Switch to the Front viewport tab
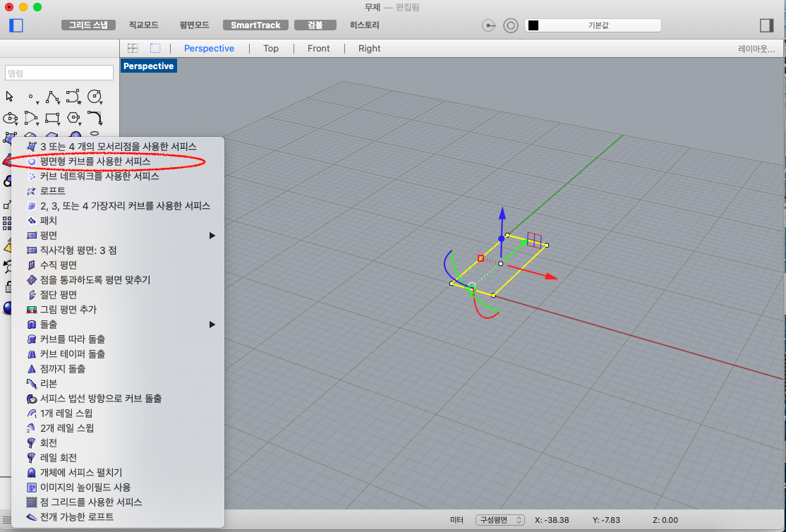786x532 pixels. point(318,48)
